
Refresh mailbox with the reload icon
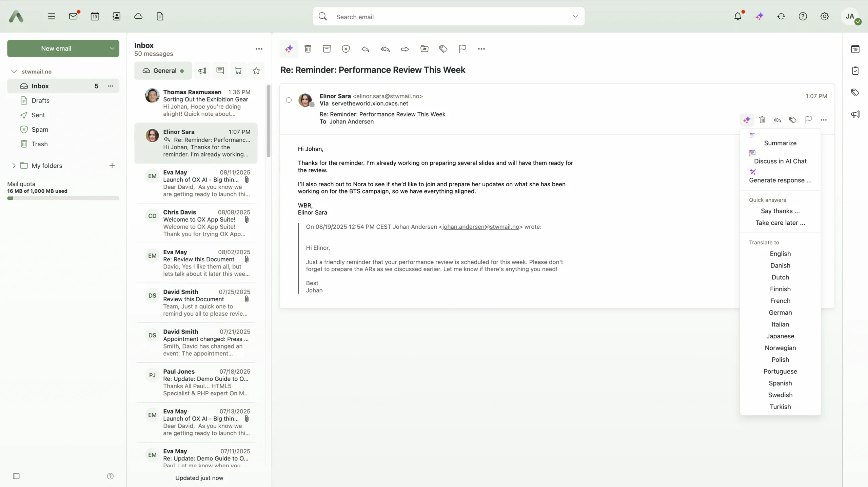click(x=781, y=16)
